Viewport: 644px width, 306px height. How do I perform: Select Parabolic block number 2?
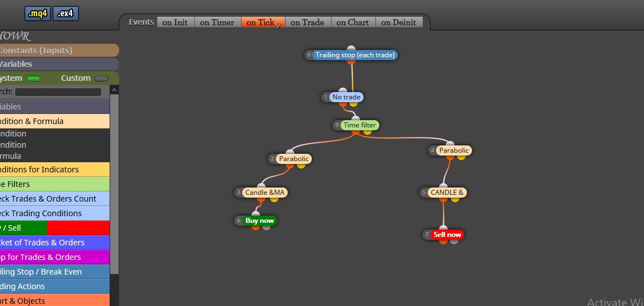(x=294, y=159)
